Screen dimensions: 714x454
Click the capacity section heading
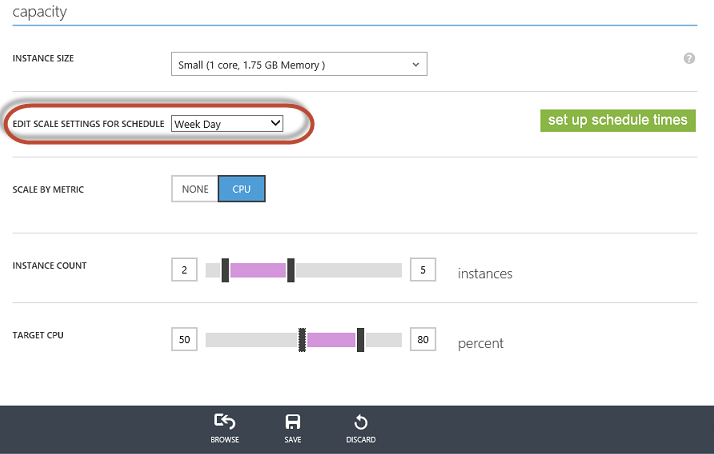(46, 12)
